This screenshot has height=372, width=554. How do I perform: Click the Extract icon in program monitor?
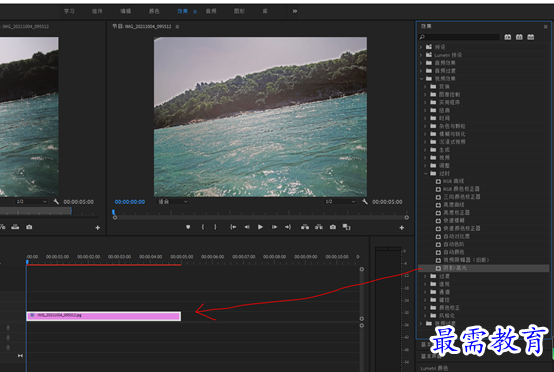[319, 227]
